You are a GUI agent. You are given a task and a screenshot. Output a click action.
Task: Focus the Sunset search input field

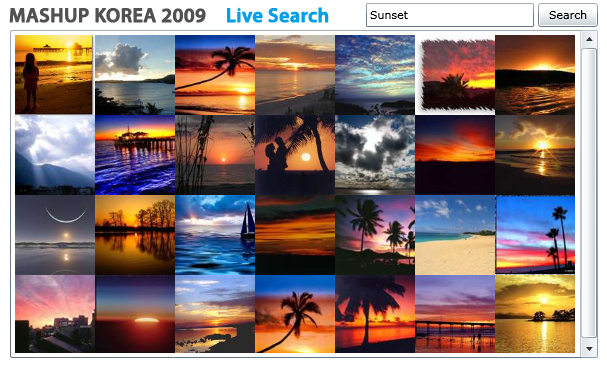pyautogui.click(x=450, y=15)
